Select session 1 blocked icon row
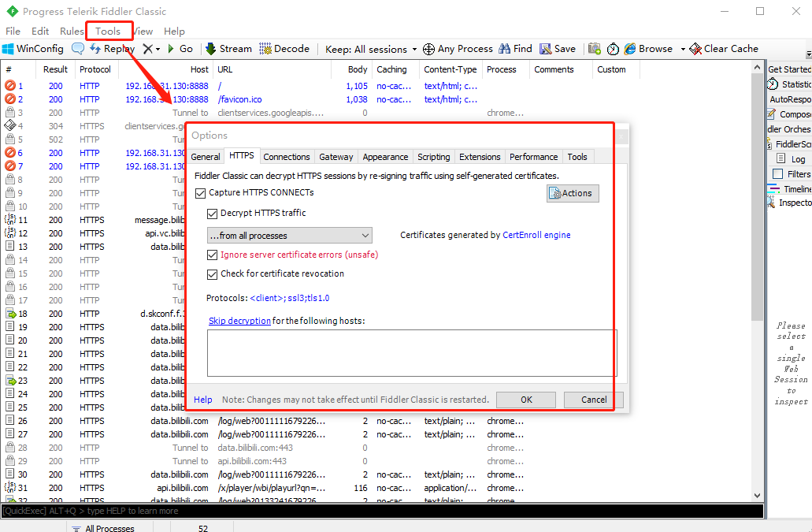This screenshot has width=812, height=532. point(9,85)
